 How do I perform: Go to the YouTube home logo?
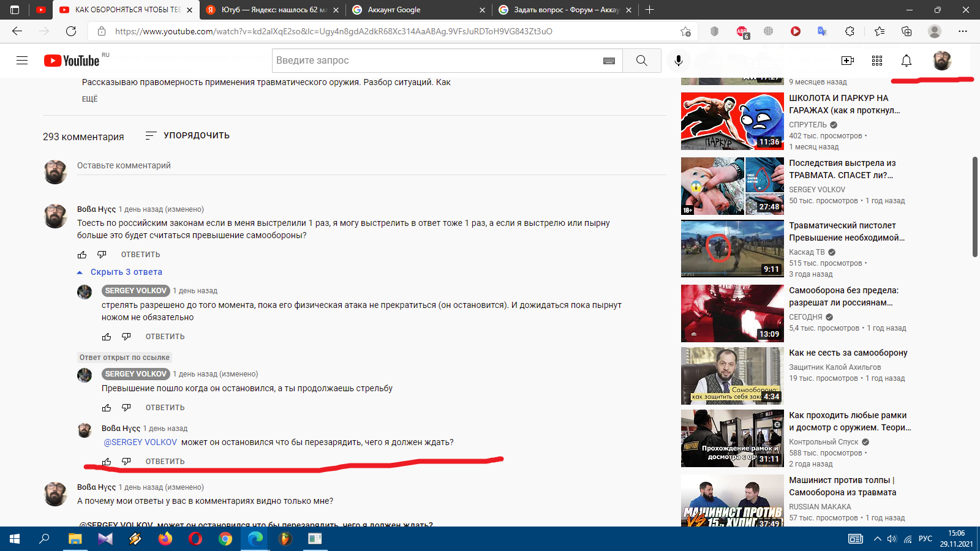pos(72,61)
